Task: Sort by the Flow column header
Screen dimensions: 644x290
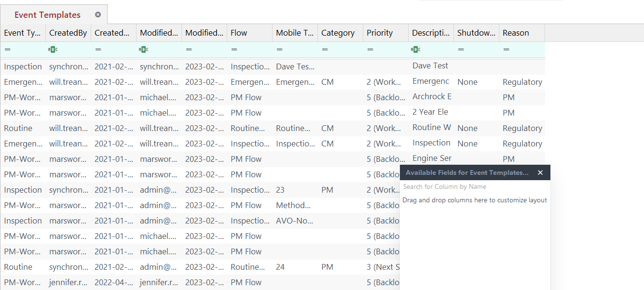Action: (x=249, y=33)
